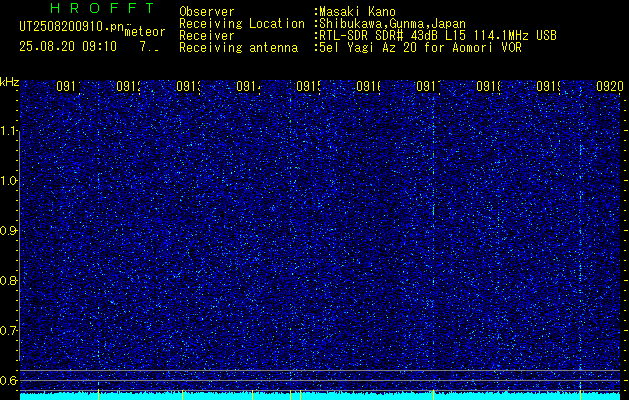The height and width of the screenshot is (400, 629).
Task: Click the 'Observer' field label
Action: pos(207,12)
